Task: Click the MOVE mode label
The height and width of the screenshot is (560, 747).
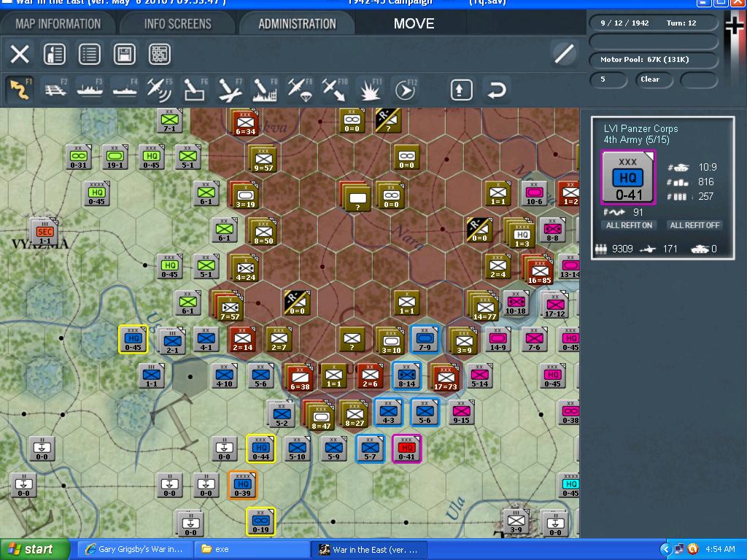Action: [x=414, y=24]
